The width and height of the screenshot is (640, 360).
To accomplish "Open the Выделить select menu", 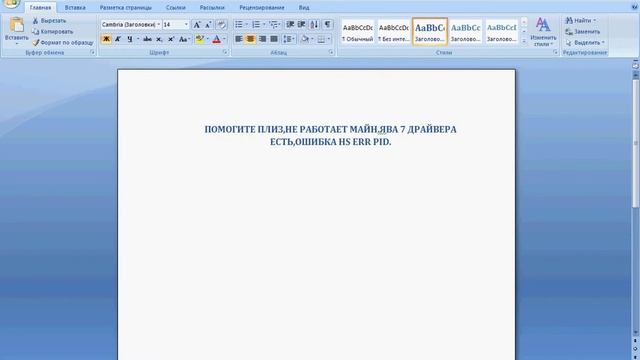I will pos(585,42).
